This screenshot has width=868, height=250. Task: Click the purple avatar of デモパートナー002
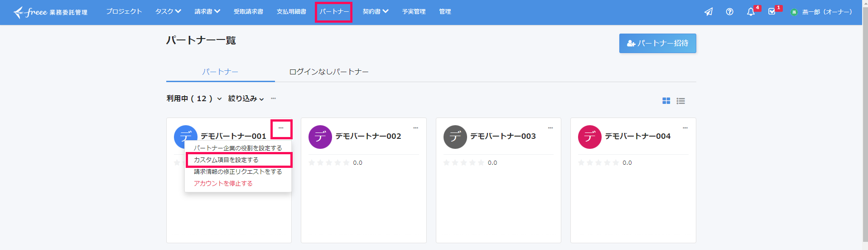[x=320, y=137]
